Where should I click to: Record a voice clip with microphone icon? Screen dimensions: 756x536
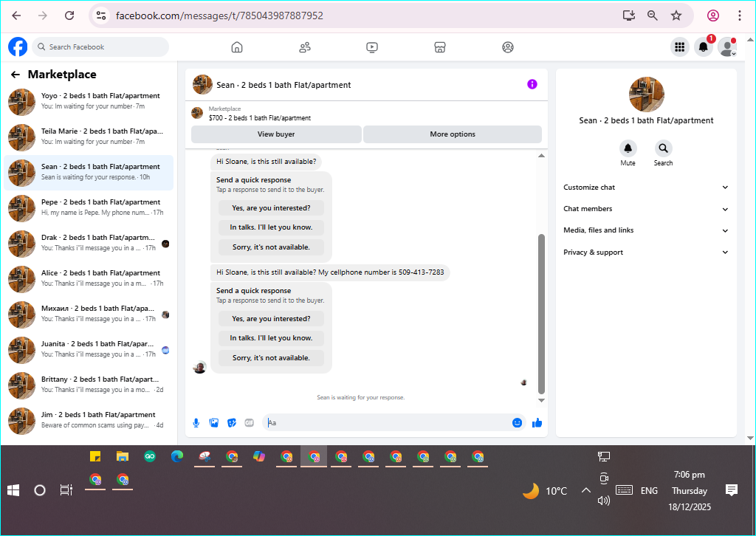click(196, 423)
